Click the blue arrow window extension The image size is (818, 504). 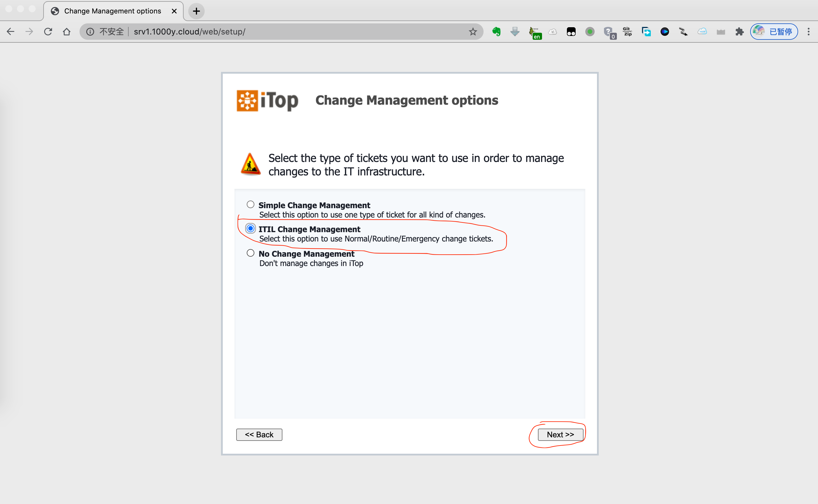point(646,32)
